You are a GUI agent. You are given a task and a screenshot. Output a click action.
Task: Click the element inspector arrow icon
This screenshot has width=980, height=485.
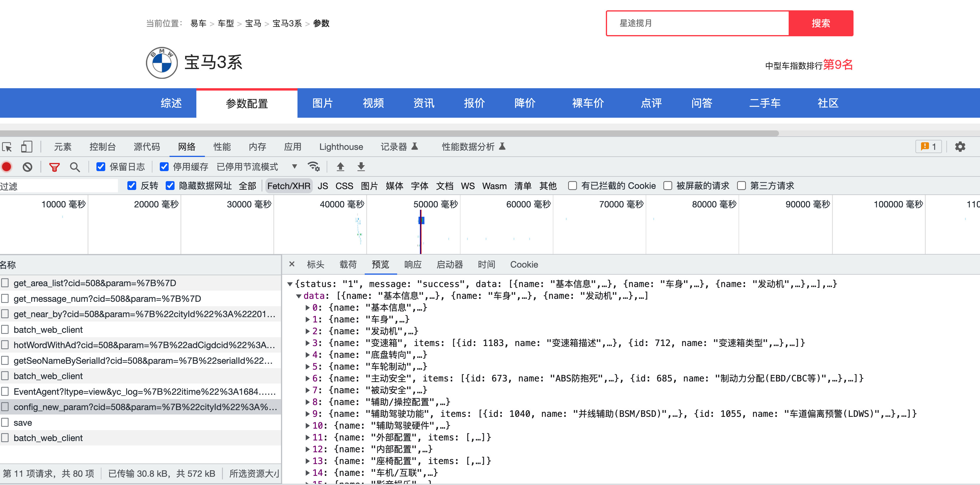pos(7,147)
